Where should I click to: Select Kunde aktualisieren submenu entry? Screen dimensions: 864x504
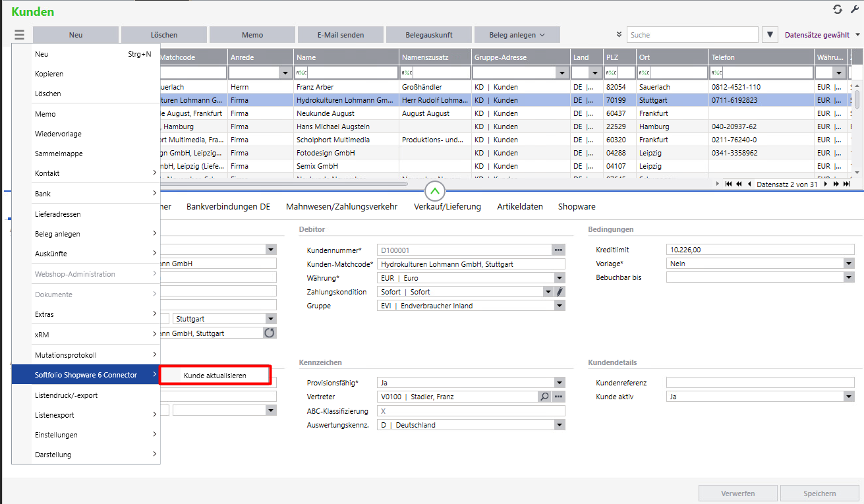[215, 376]
